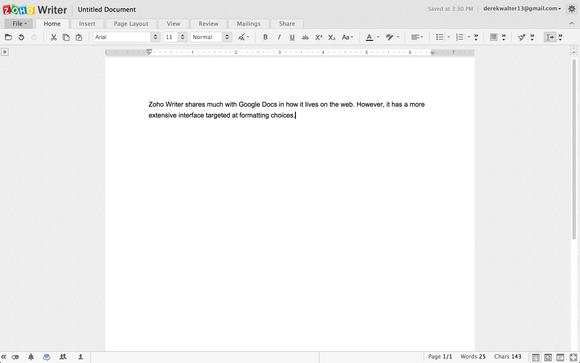Open the notifications bell icon
Screen dimensions: 580x363
tap(31, 357)
